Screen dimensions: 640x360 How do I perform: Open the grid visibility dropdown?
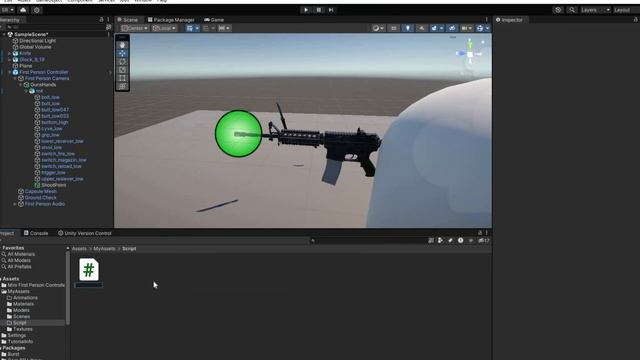click(x=197, y=28)
